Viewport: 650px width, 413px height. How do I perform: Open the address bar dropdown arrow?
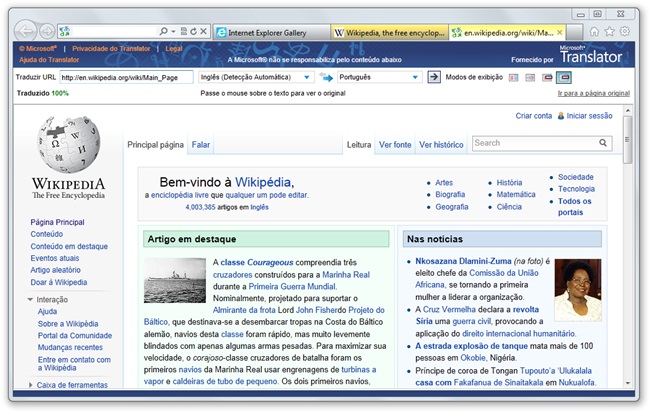point(173,32)
